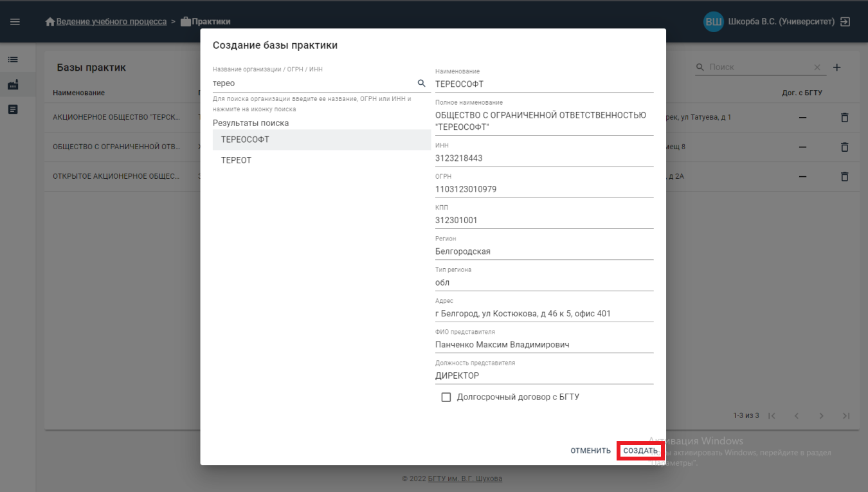Click Практики breadcrumb item
The image size is (868, 492).
pyautogui.click(x=212, y=21)
